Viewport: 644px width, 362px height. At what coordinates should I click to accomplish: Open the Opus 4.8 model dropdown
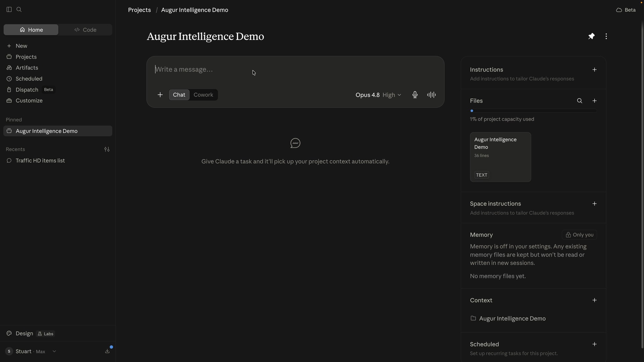pos(378,95)
